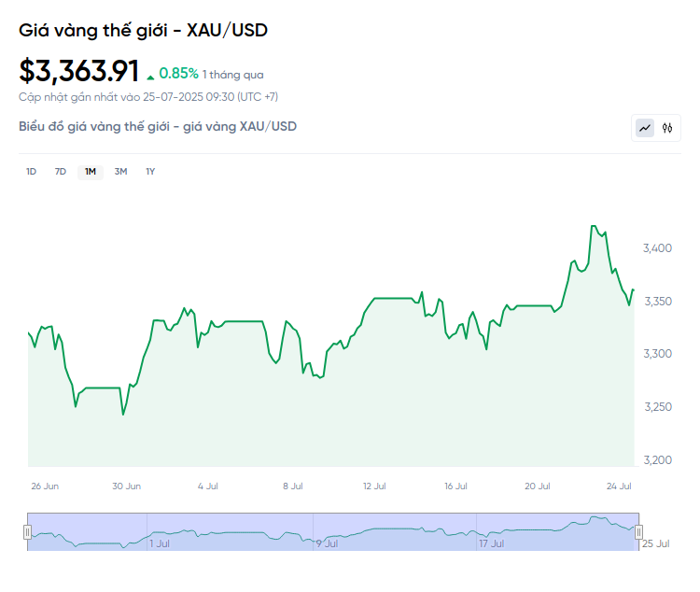Click the right range navigator handle
This screenshot has height=592, width=700.
pos(639,532)
